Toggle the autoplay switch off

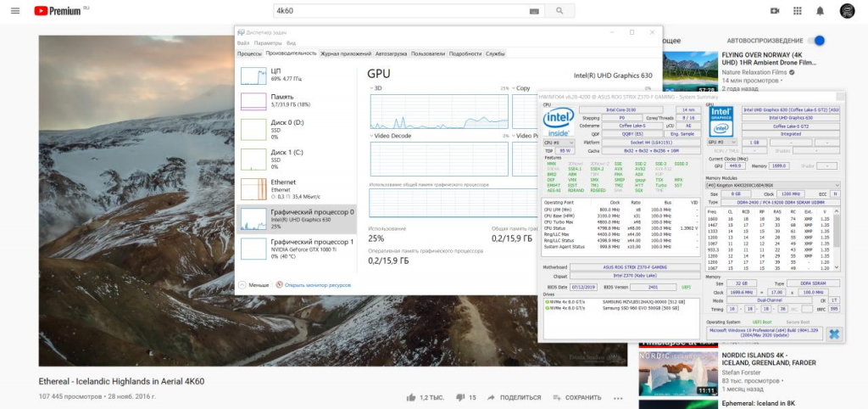tap(818, 41)
